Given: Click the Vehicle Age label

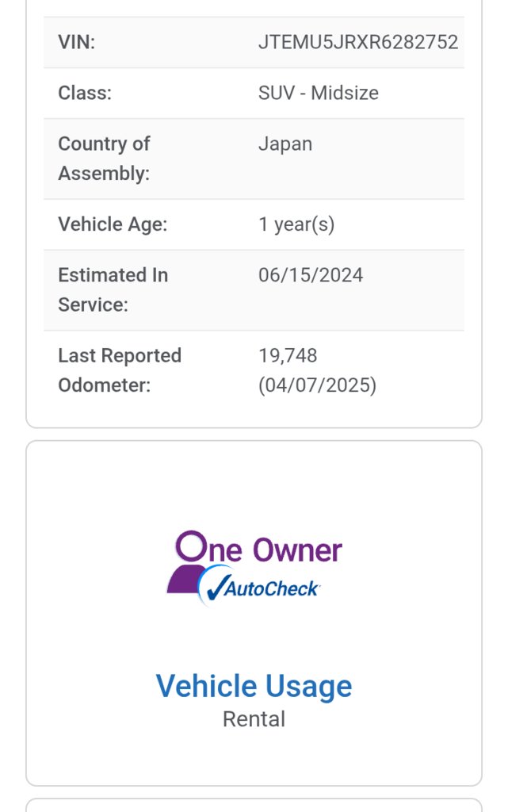Looking at the screenshot, I should [x=113, y=224].
